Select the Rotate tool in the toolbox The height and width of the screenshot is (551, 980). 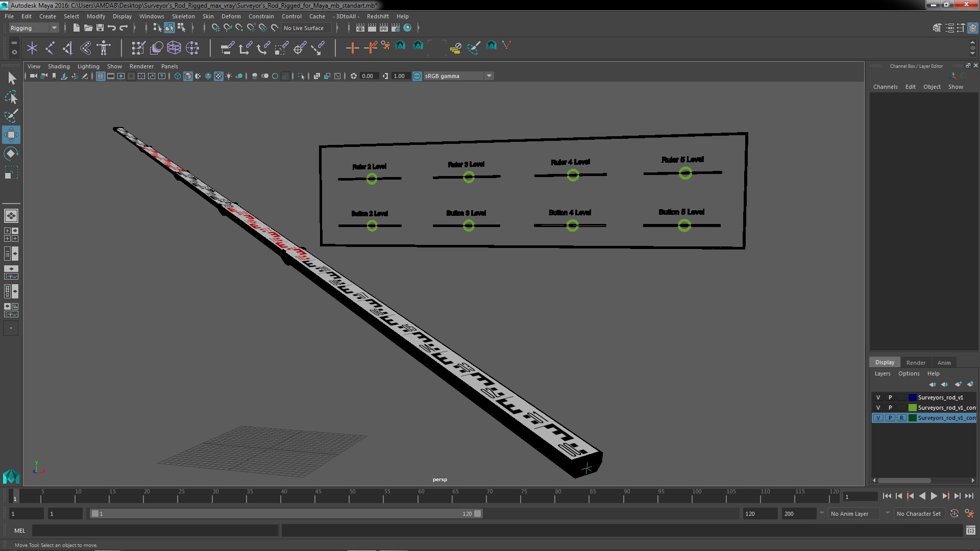[11, 154]
